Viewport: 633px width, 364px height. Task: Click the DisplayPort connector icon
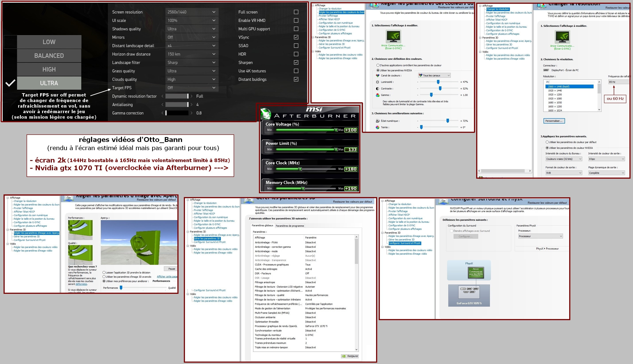coord(546,70)
